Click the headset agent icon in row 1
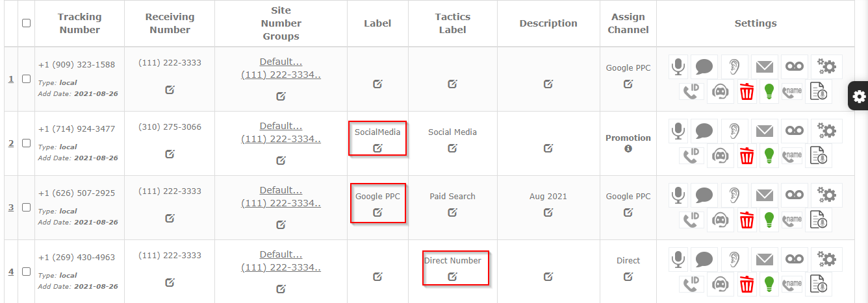This screenshot has height=303, width=868. coord(720,91)
